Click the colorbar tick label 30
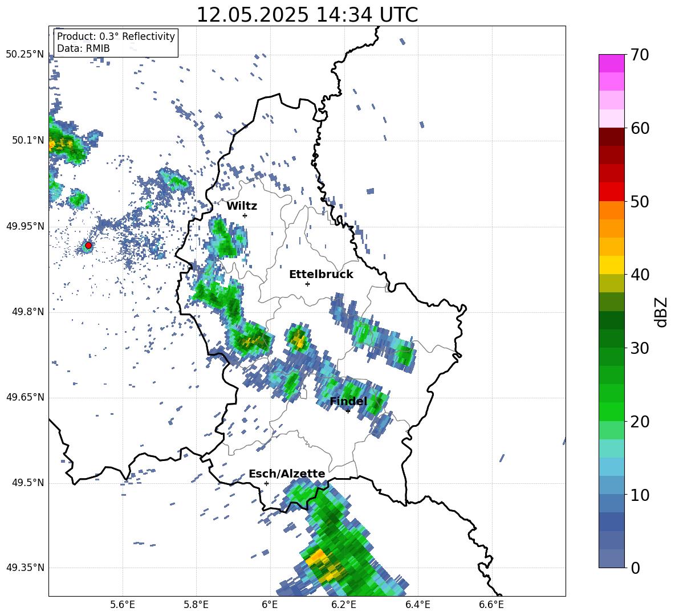The width and height of the screenshot is (675, 616). [x=640, y=348]
